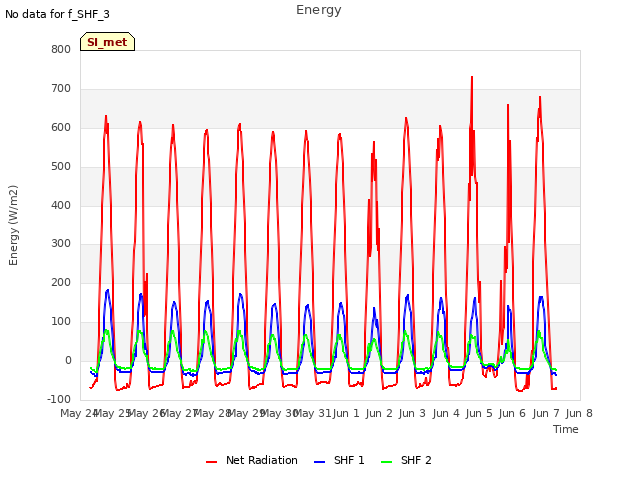
Task: Toggle the SHF 2 legend entry
Action: pos(406,460)
